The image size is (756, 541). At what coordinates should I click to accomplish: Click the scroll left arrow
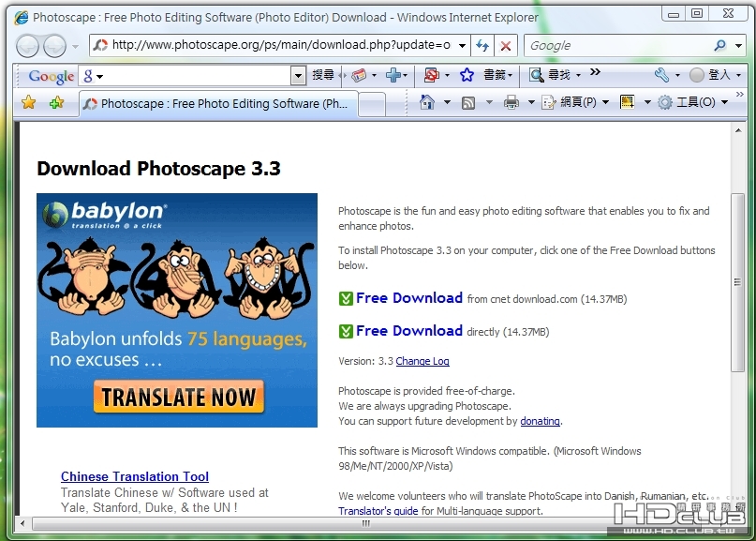22,523
